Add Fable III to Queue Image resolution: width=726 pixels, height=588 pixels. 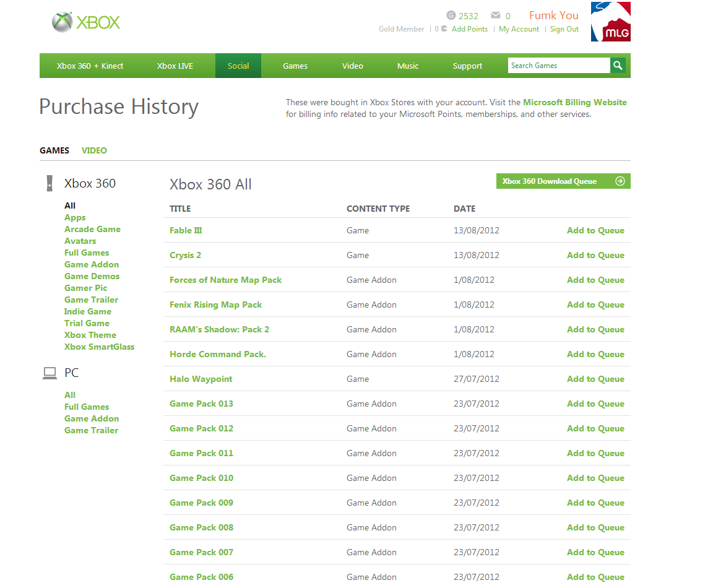coord(595,230)
